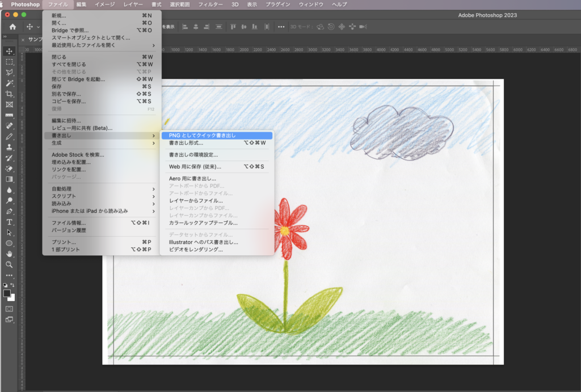The image size is (581, 392).
Task: Select the Magic Wand tool
Action: tap(9, 83)
